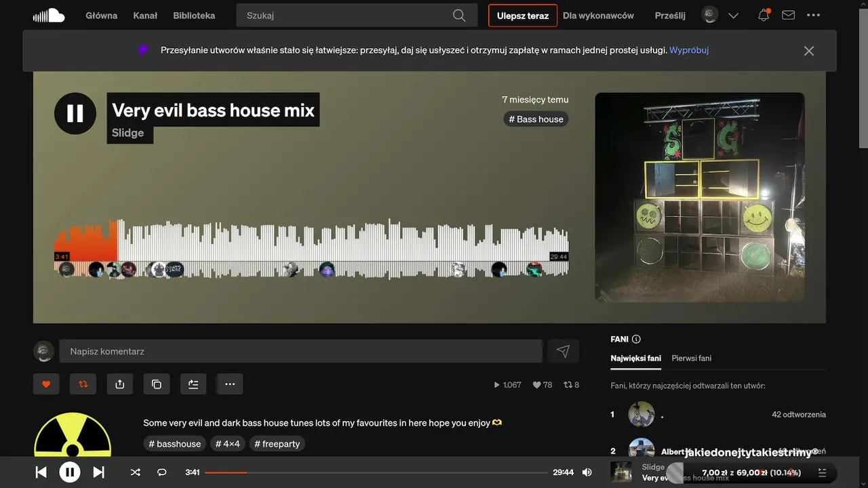Open the 78 likes count

point(542,385)
